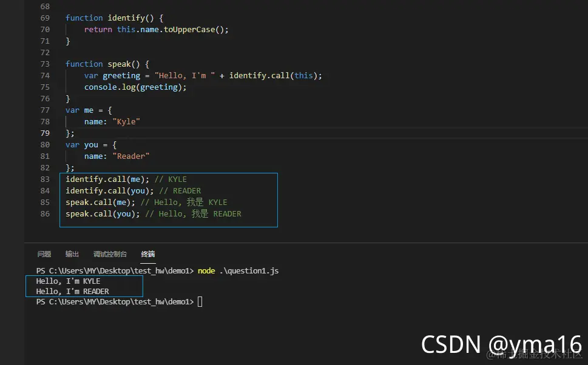Open the 问题 panel tab
588x365 pixels.
tap(44, 254)
